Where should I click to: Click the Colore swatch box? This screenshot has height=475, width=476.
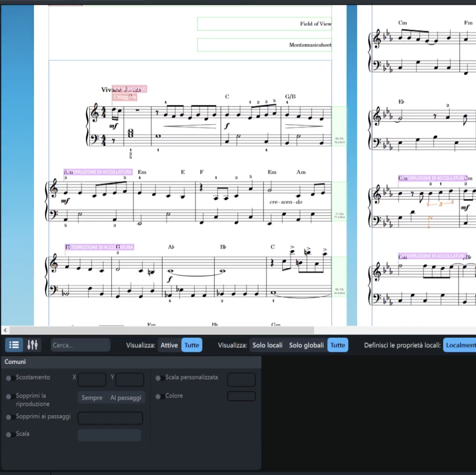tap(241, 396)
